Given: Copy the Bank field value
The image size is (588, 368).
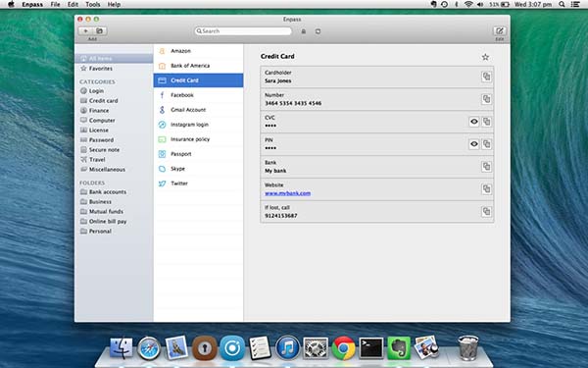Looking at the screenshot, I should tap(486, 167).
